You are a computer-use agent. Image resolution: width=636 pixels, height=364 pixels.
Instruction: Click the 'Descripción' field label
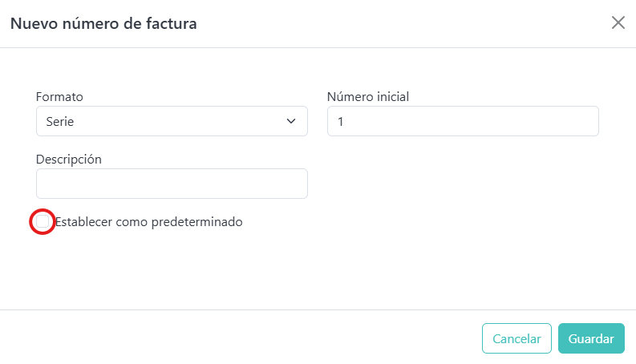pos(69,159)
